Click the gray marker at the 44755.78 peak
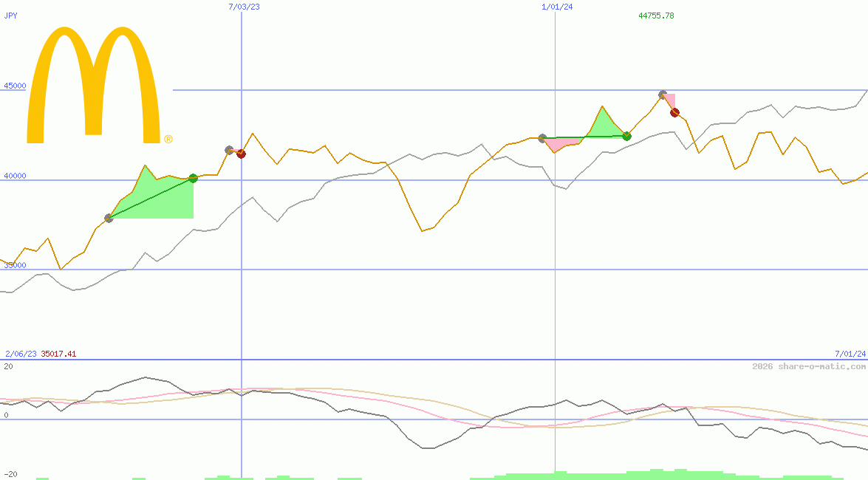Viewport: 868px width, 480px height. pos(663,95)
